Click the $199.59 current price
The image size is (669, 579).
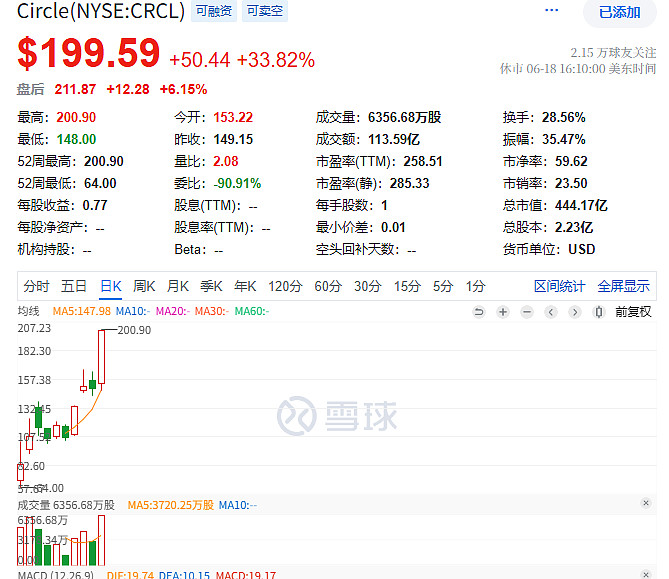tap(88, 52)
